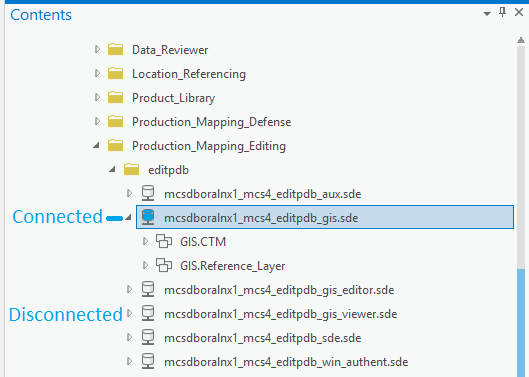Expand mcsdboralnx1_mcs4_editpdb_gis_viewer.sde connection
Screen dimensions: 529x377
(x=129, y=313)
